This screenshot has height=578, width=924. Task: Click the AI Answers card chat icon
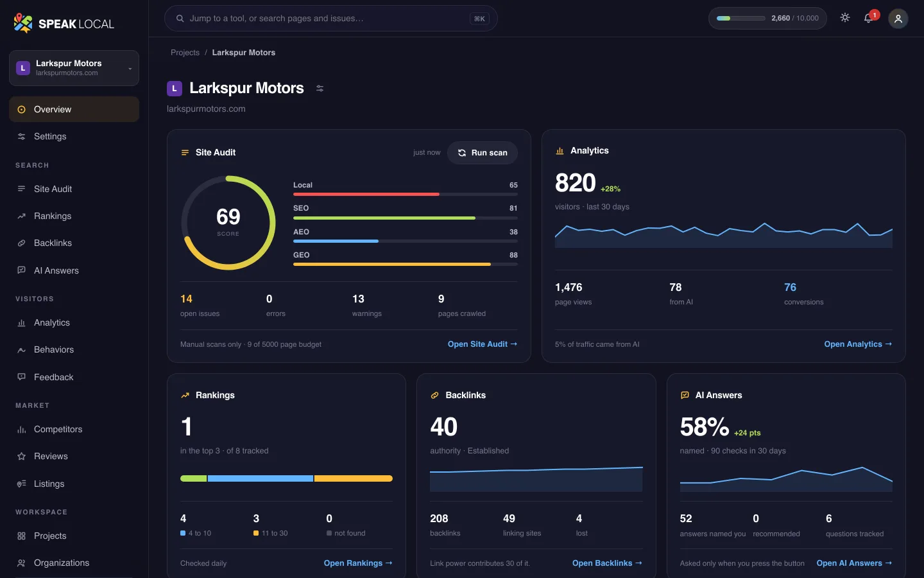[685, 396]
